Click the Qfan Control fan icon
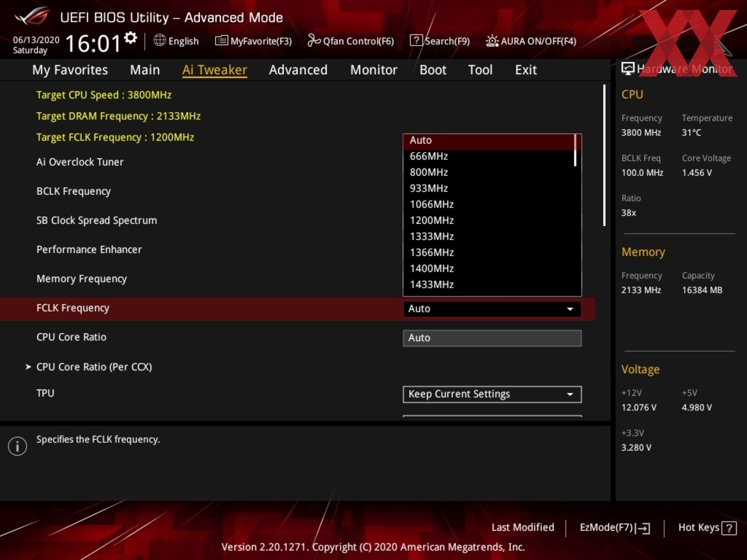 tap(314, 40)
